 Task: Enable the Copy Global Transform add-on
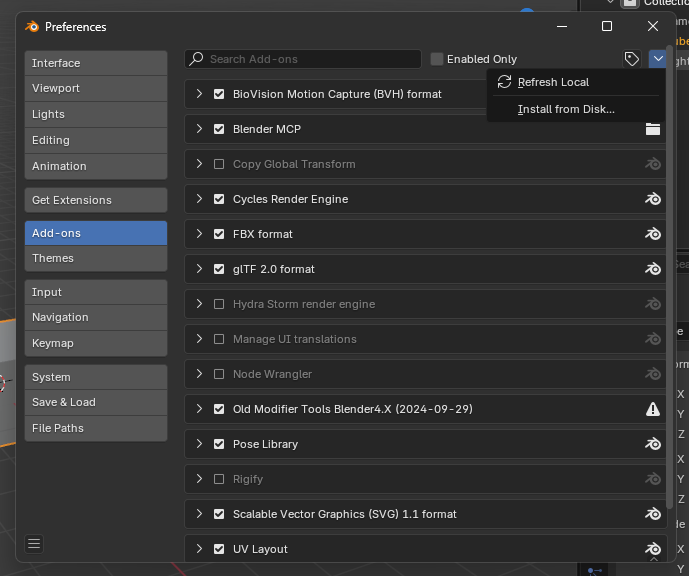tap(219, 164)
